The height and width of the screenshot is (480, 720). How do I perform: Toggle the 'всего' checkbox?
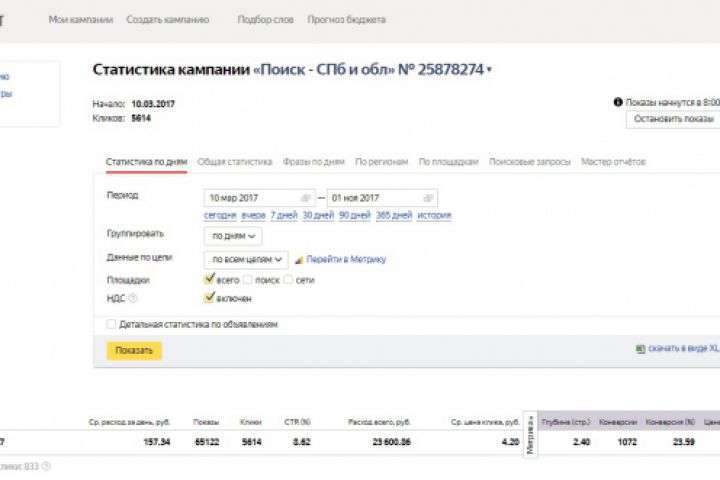[x=209, y=280]
